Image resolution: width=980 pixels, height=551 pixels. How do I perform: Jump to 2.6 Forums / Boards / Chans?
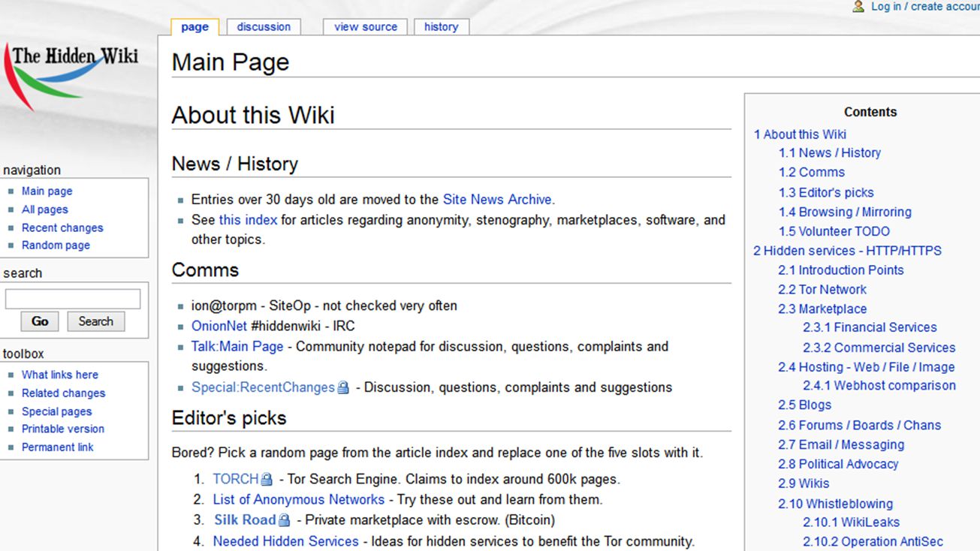click(x=859, y=426)
